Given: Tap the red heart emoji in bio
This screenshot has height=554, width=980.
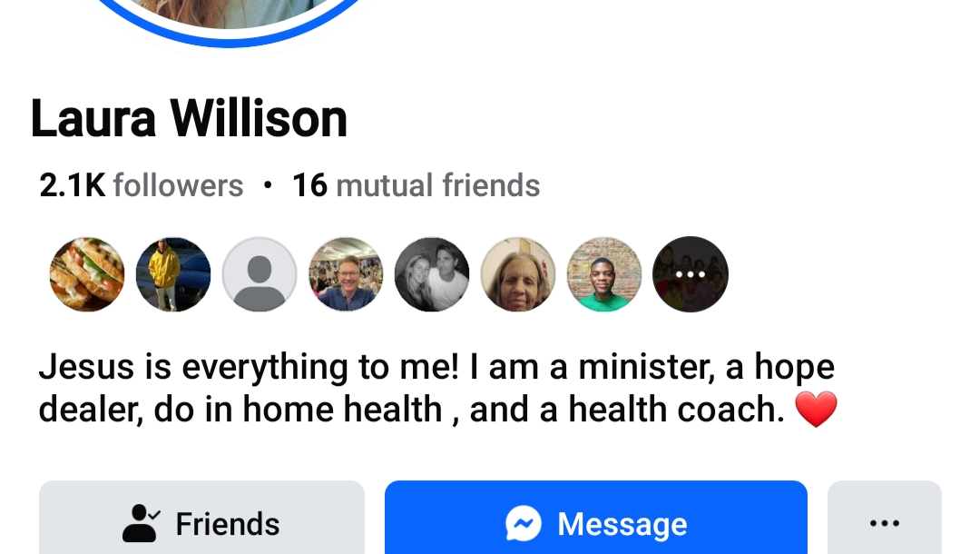Looking at the screenshot, I should click(816, 410).
